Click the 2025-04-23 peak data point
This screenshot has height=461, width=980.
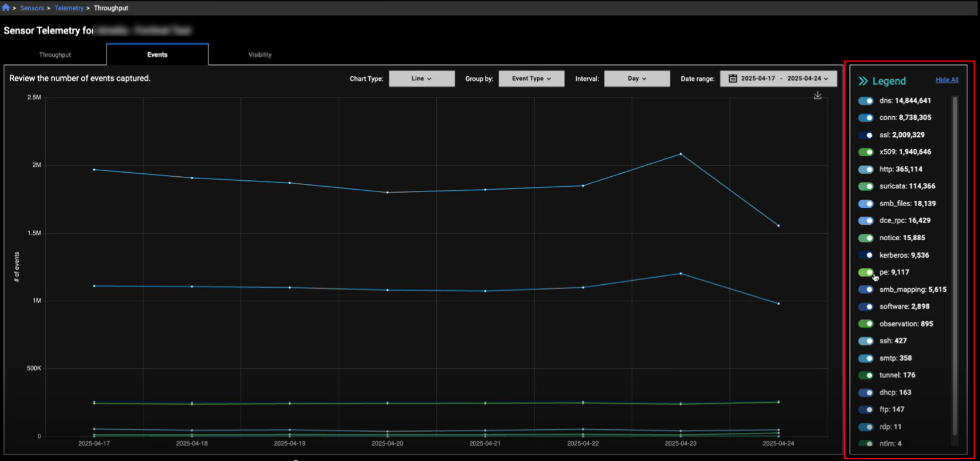[x=681, y=154]
